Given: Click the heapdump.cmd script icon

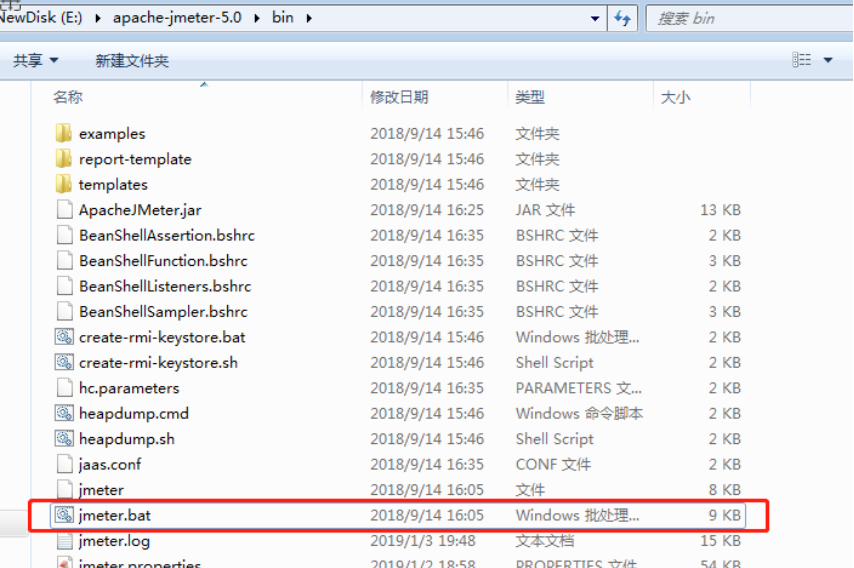Looking at the screenshot, I should click(x=64, y=413).
